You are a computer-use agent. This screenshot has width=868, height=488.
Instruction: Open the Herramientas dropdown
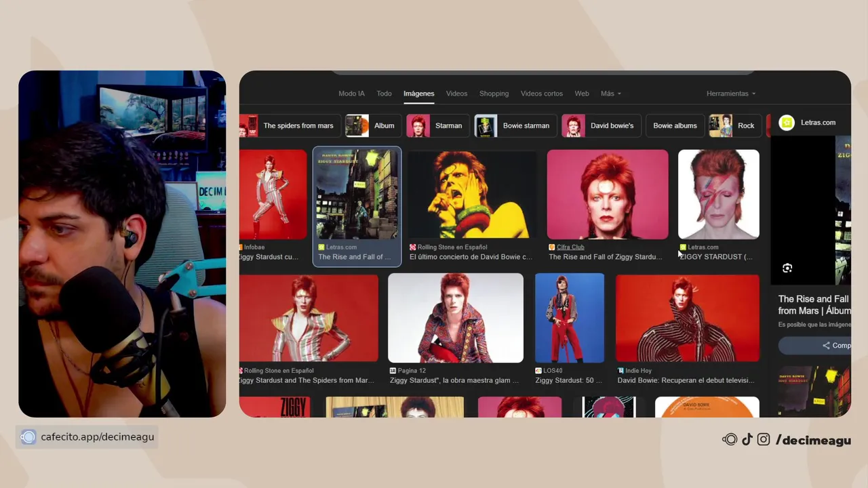click(x=730, y=94)
